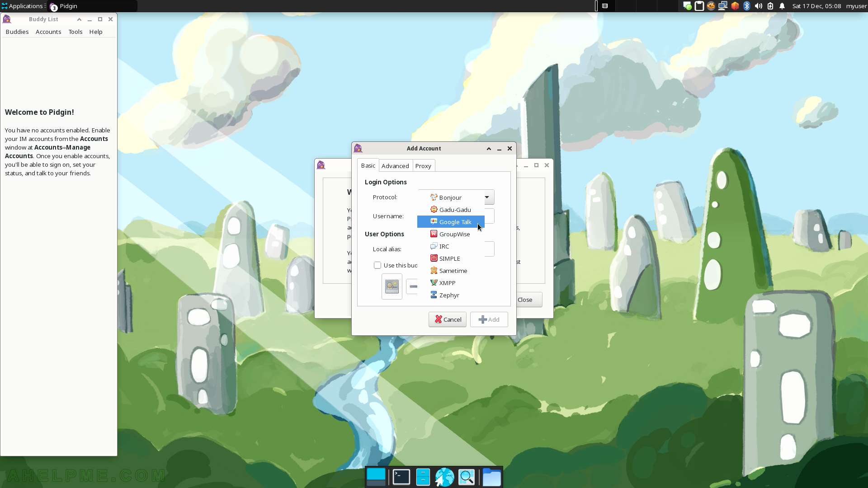The height and width of the screenshot is (488, 868).
Task: Pick Google Talk protocol option
Action: coord(451,222)
